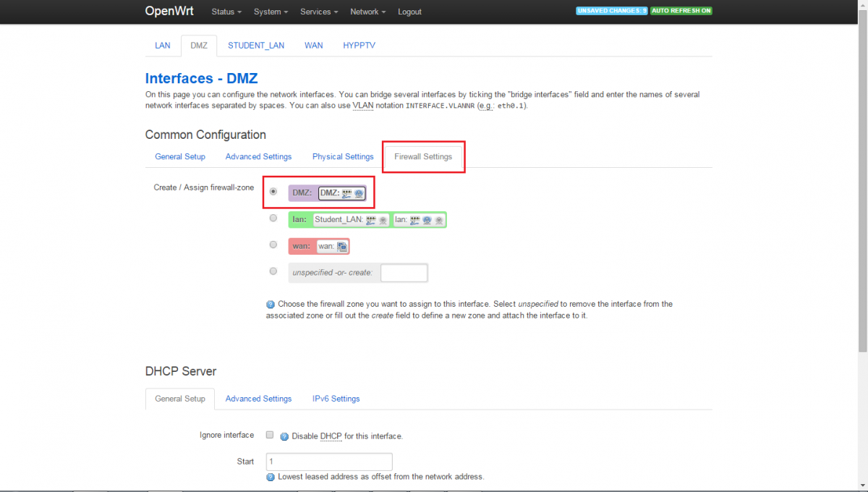Click the new zone name input field
Screen dimensions: 868x492
click(x=404, y=273)
